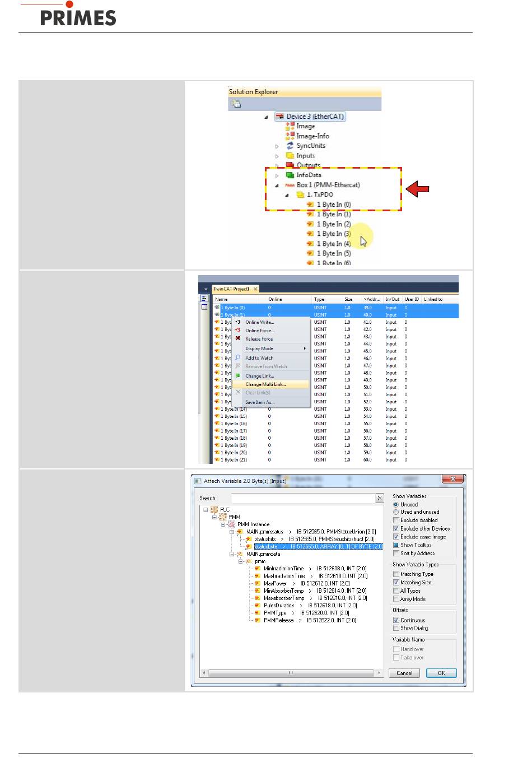Click the PMM Instance icon in variable tree

232,524
